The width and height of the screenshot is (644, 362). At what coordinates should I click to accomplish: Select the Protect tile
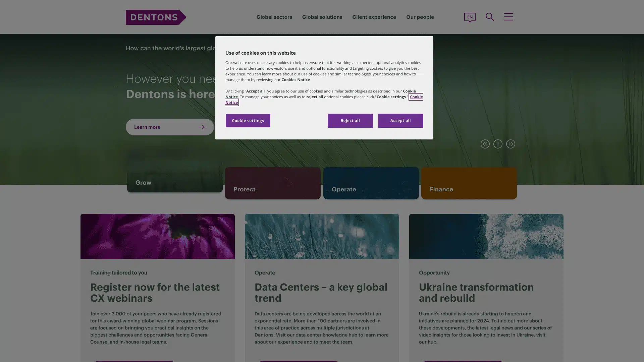(273, 183)
